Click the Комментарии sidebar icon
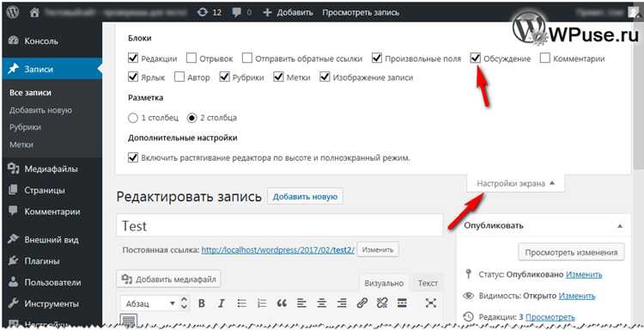Screen dimensions: 644x331 [14, 211]
